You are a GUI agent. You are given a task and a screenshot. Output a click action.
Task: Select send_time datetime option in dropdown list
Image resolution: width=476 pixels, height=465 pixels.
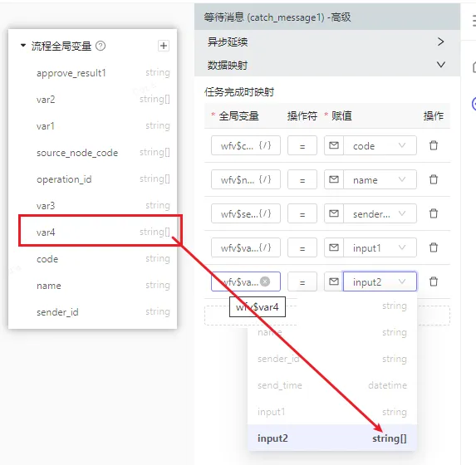click(x=332, y=385)
